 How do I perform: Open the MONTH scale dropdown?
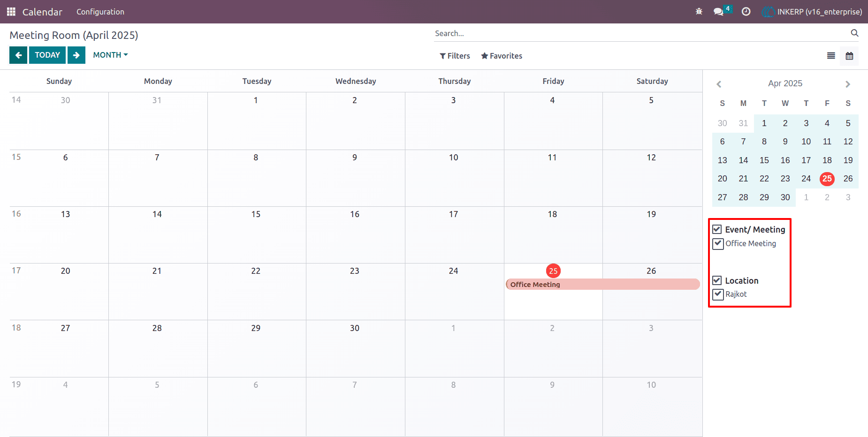(110, 55)
